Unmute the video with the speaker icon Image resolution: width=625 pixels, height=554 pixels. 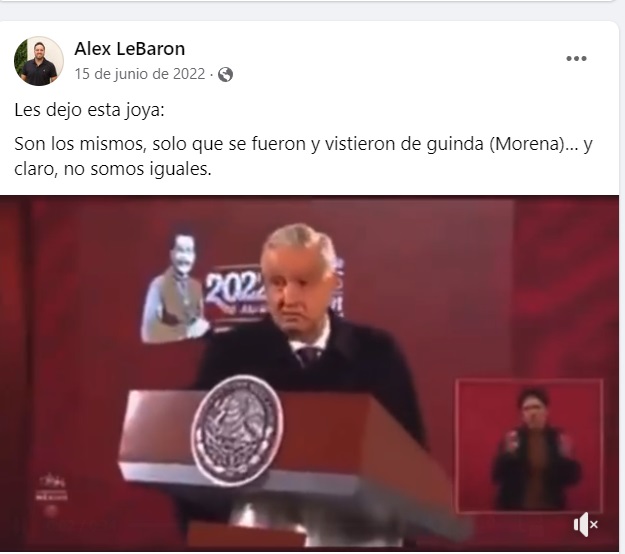tap(586, 525)
